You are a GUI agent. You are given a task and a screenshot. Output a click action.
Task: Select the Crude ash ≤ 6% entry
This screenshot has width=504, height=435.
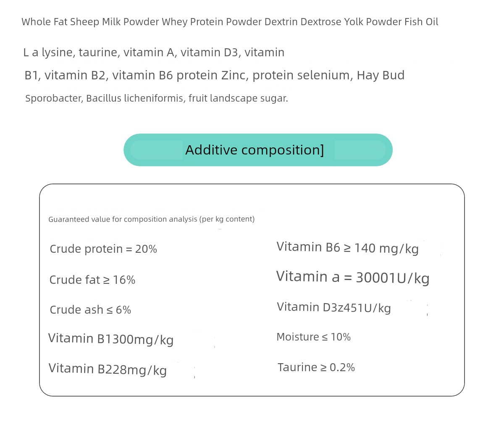coord(90,310)
